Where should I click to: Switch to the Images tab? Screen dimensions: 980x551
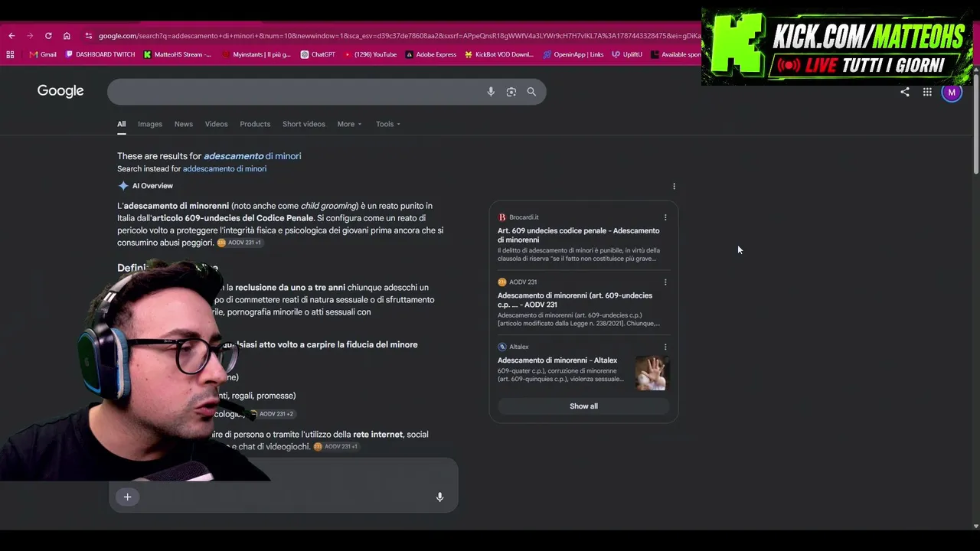[x=150, y=124]
